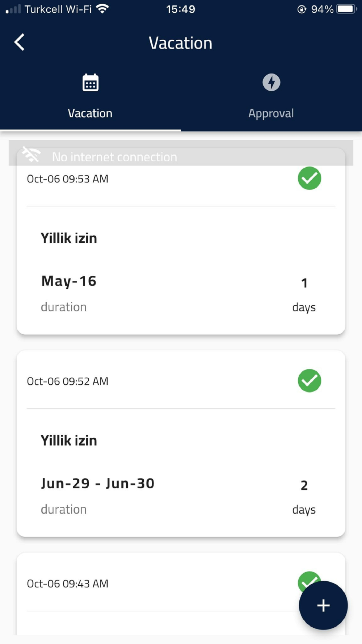Tap the No internet connection banner text

114,157
